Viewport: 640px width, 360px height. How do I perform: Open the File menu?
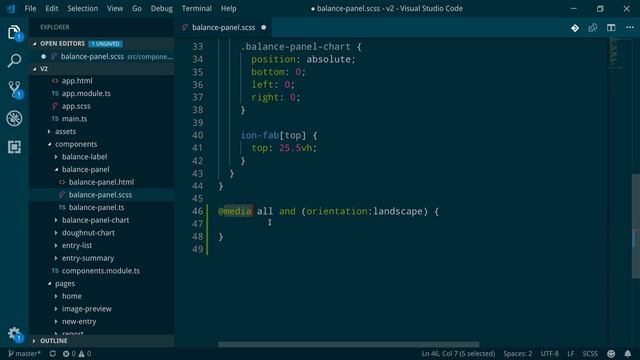(30, 8)
